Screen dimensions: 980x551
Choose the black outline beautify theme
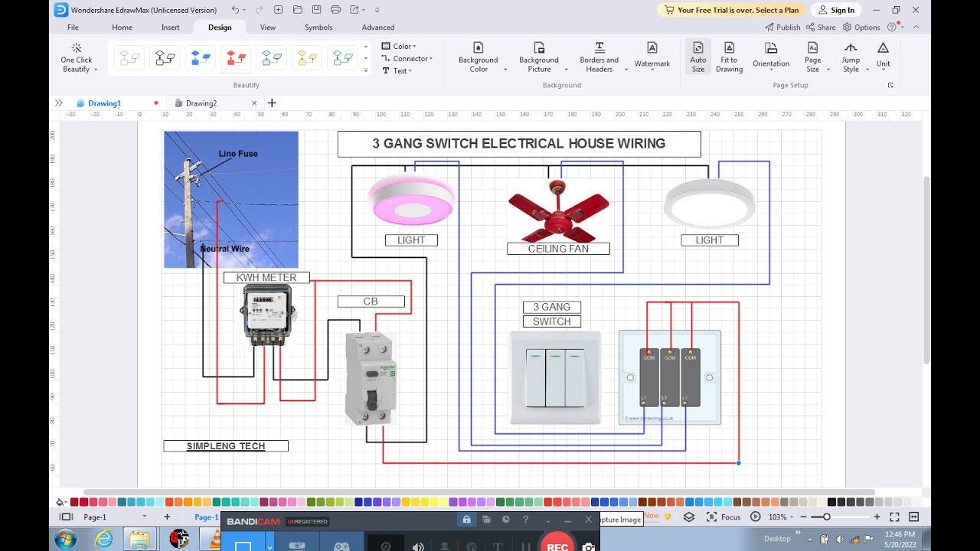click(x=165, y=57)
